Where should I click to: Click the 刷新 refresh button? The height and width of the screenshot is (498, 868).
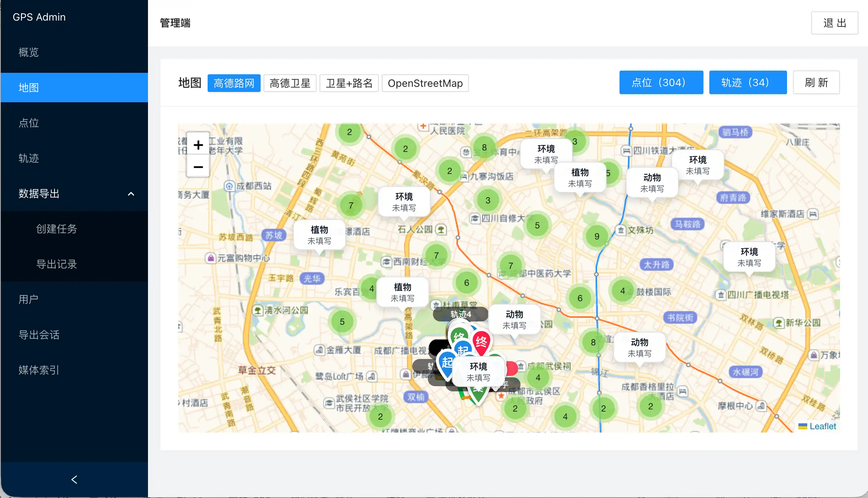click(x=816, y=82)
